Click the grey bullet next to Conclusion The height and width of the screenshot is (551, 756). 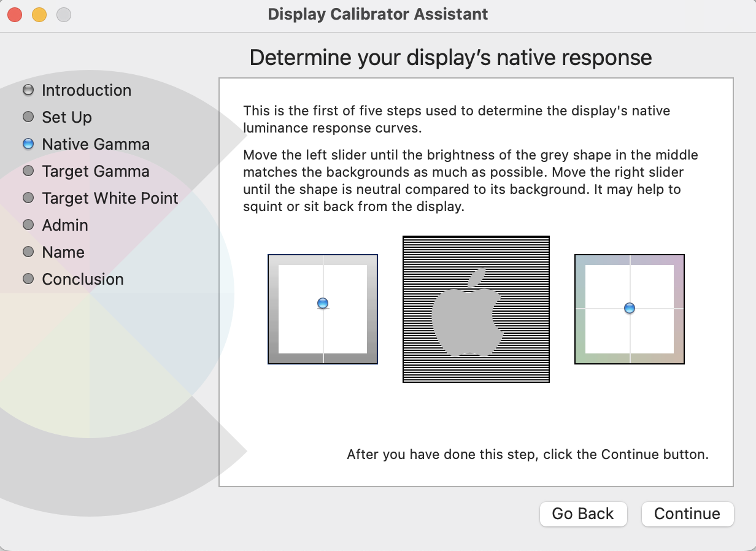[28, 279]
